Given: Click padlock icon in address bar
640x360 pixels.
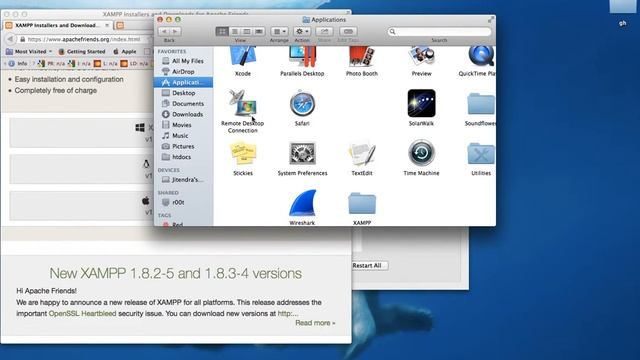Looking at the screenshot, I should tap(23, 39).
